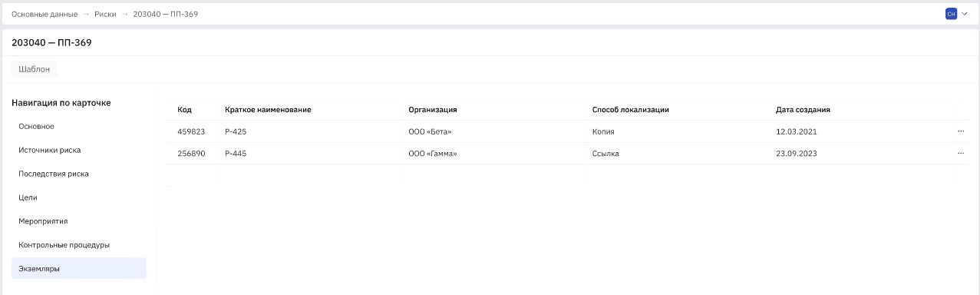The image size is (980, 295).
Task: Sort by Дата создания column
Action: (x=803, y=110)
